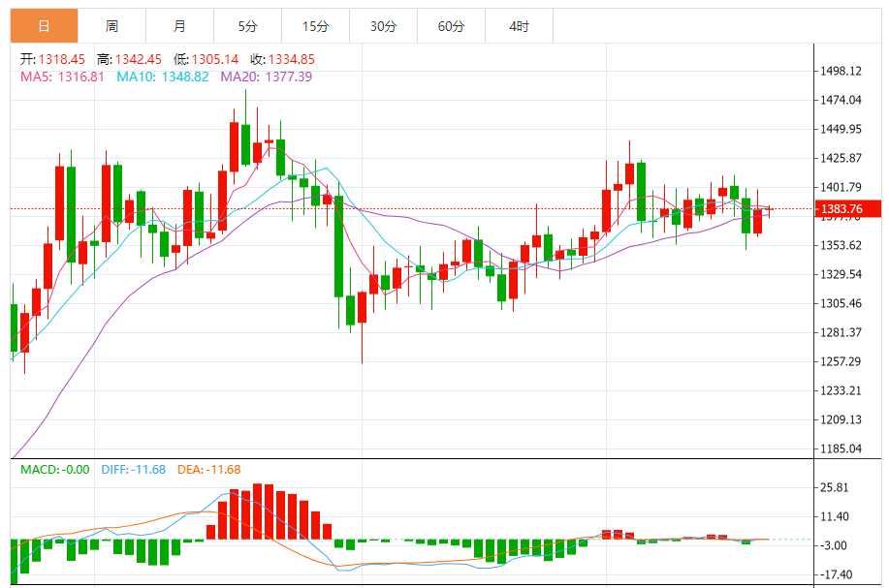Switch to the weekly 周 tab
This screenshot has width=889, height=588.
point(111,26)
